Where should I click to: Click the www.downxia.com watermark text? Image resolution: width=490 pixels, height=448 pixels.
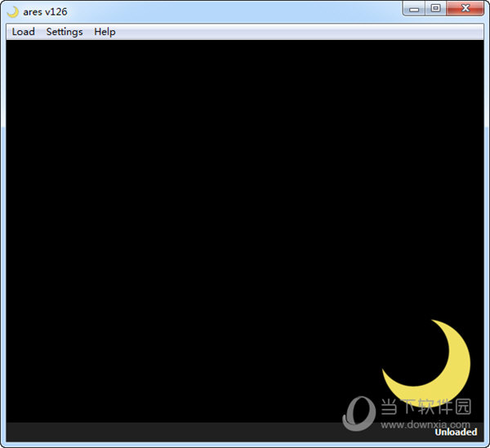coord(425,424)
